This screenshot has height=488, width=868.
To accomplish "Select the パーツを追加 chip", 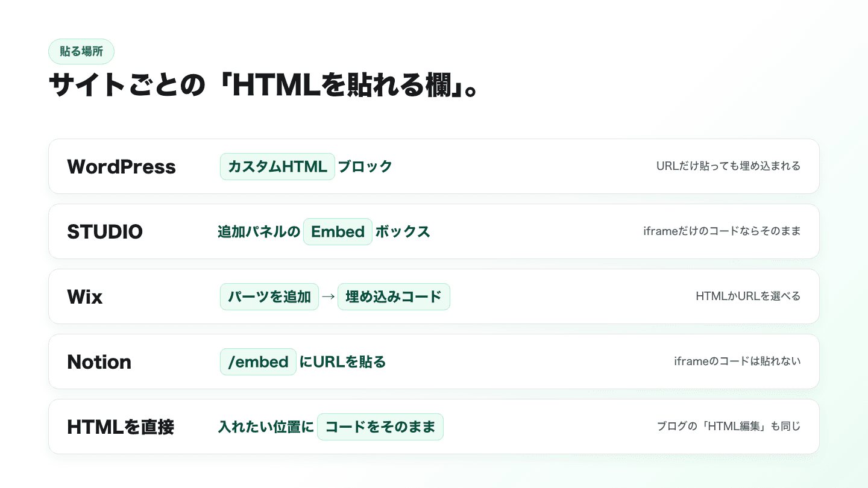I will point(269,296).
